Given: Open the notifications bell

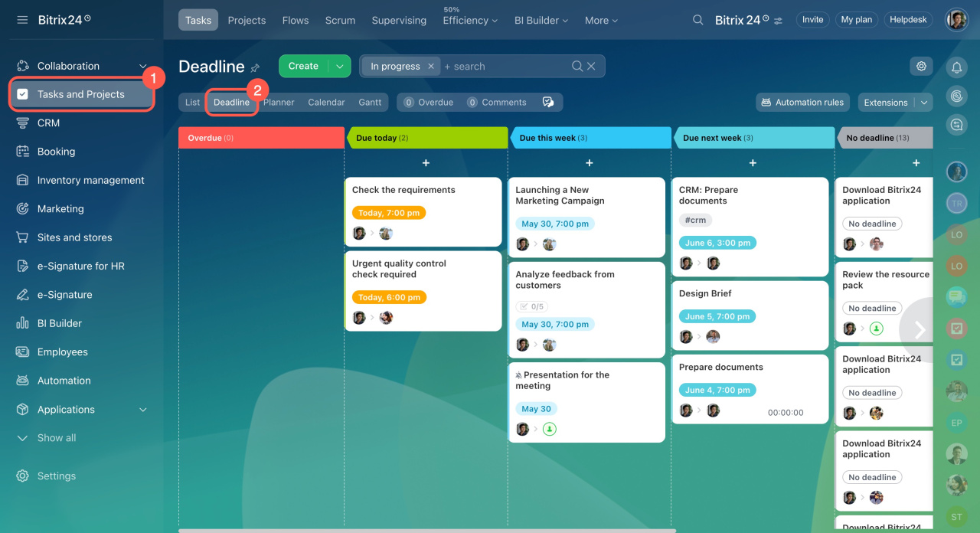Looking at the screenshot, I should [x=956, y=67].
